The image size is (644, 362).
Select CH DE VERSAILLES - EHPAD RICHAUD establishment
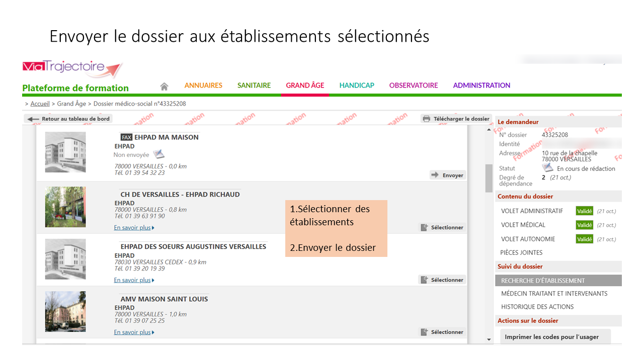[442, 227]
